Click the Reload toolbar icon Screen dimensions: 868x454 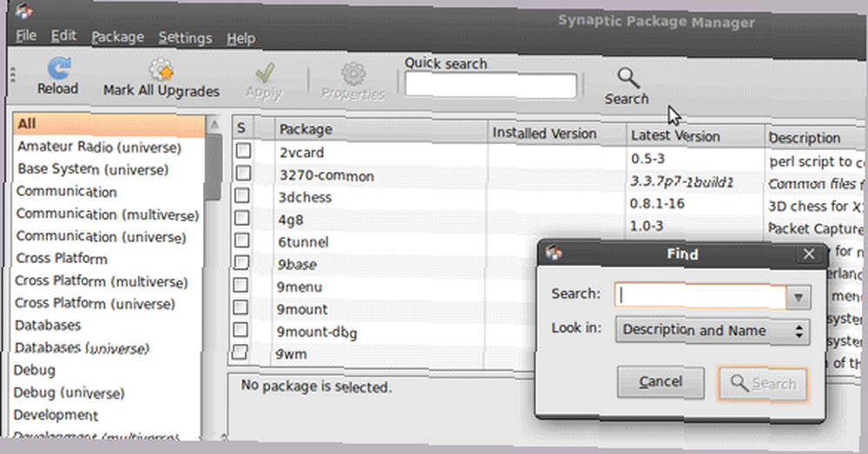(x=59, y=68)
